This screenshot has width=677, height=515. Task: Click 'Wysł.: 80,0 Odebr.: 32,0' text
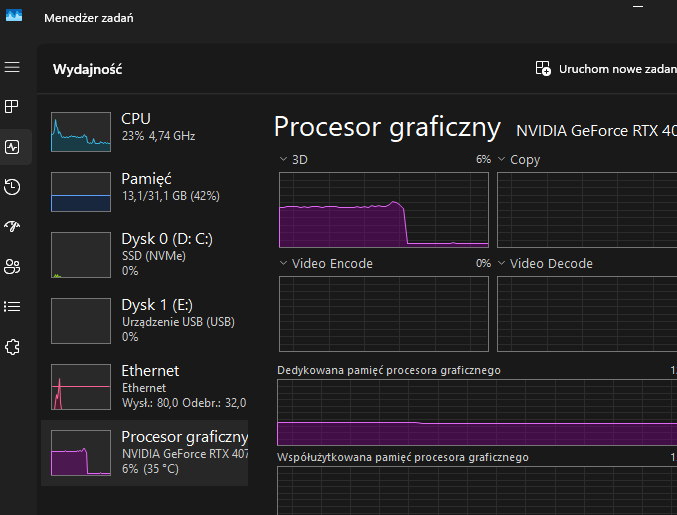184,403
